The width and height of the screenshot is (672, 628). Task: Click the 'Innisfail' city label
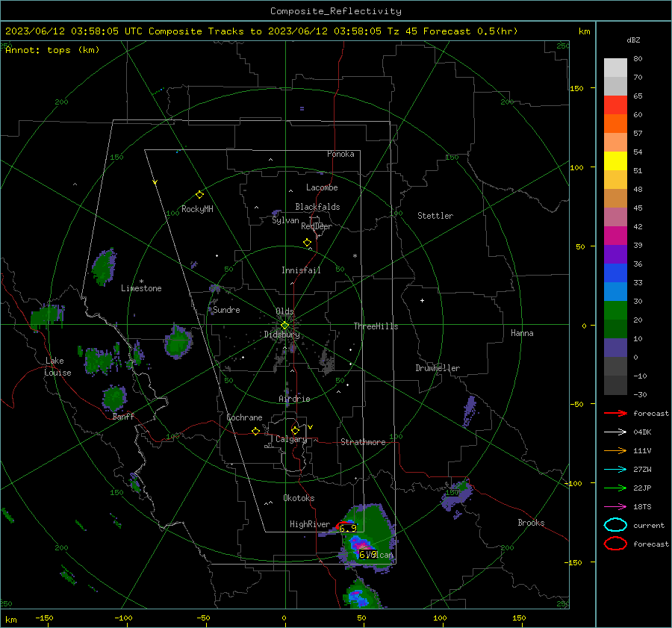click(x=301, y=270)
